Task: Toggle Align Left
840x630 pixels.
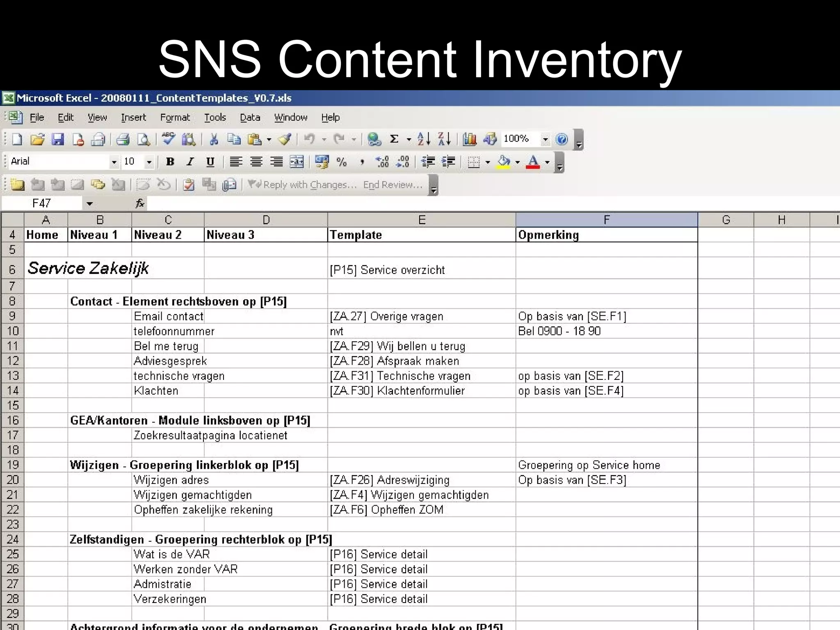Action: point(235,162)
